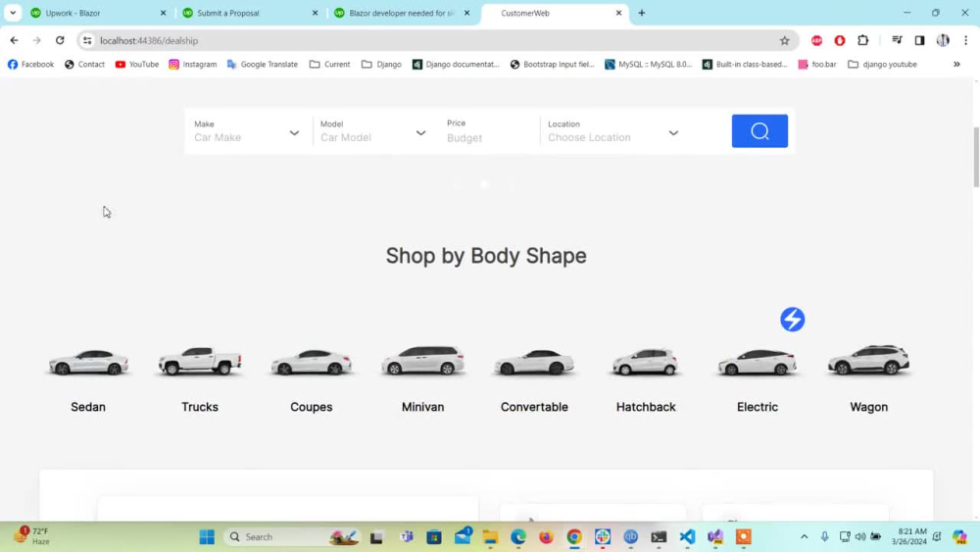
Task: Open the Instagram bookmark
Action: (192, 65)
